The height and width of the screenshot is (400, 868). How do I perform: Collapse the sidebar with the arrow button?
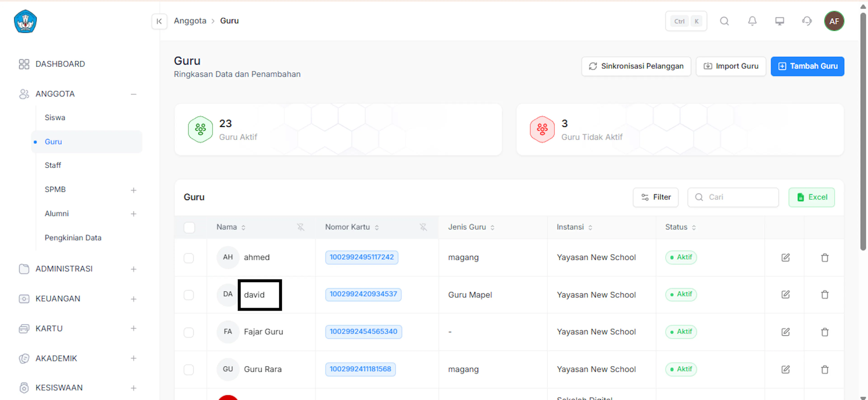[x=159, y=21]
